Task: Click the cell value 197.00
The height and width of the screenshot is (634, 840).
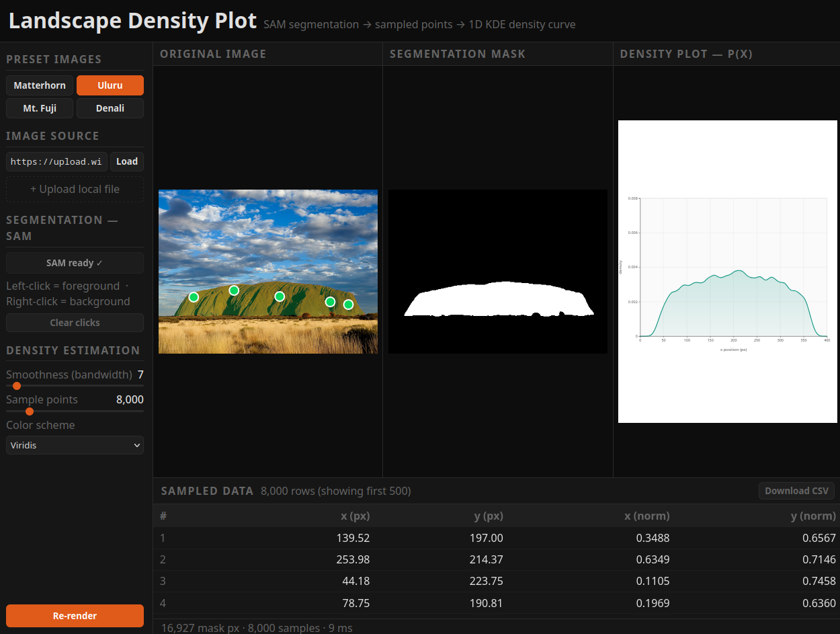Action: coord(486,538)
